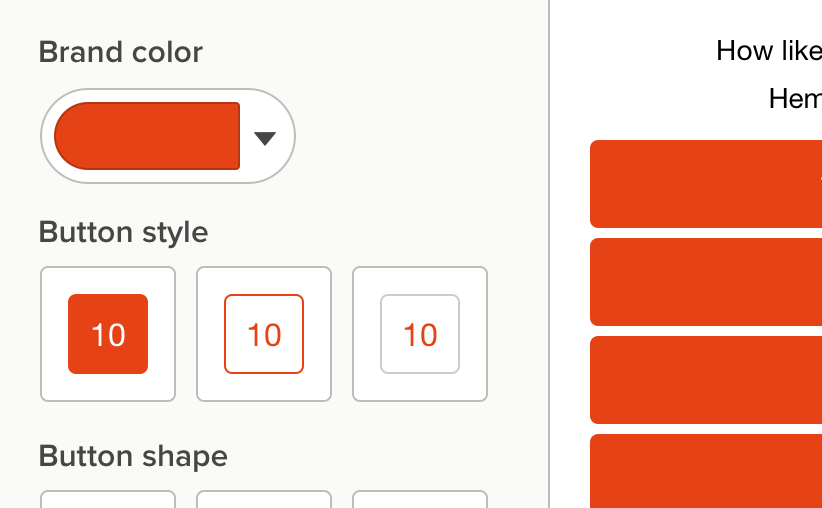Image resolution: width=822 pixels, height=508 pixels.
Task: Click the top orange preview answer button
Action: point(705,184)
